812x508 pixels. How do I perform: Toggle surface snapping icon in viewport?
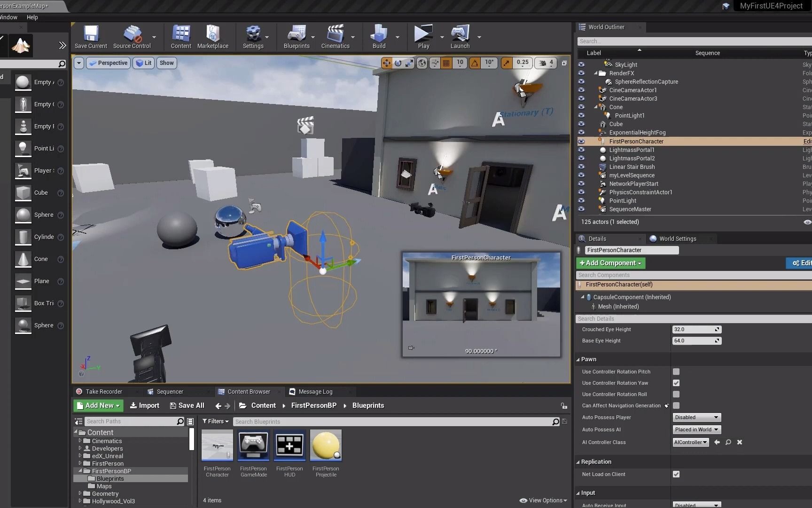click(435, 63)
